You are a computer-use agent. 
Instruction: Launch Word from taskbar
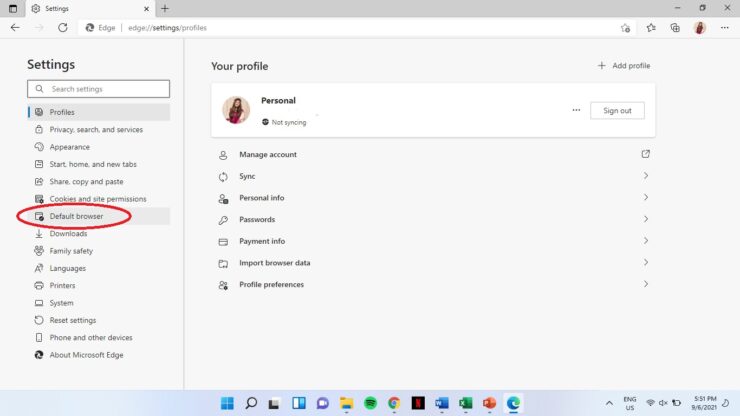(442, 403)
